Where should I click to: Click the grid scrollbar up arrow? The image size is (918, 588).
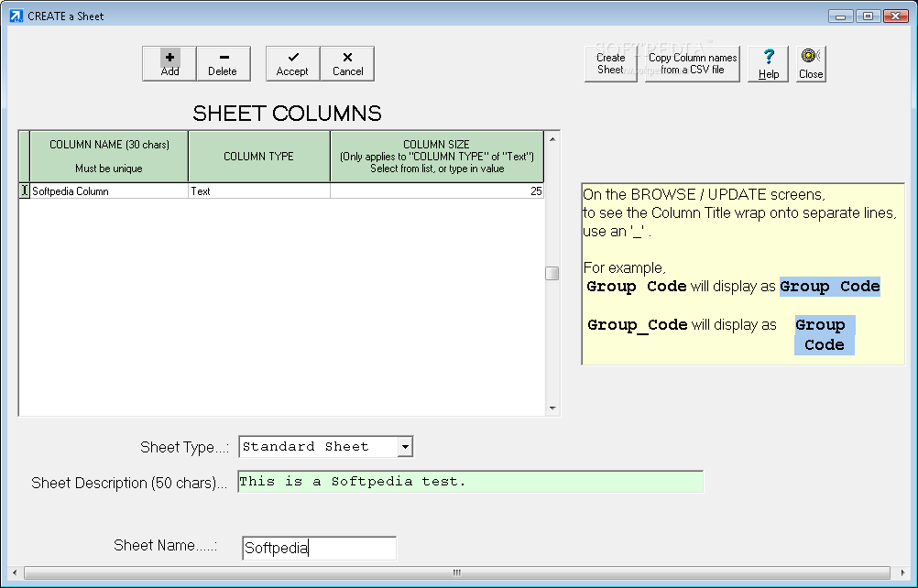click(x=552, y=139)
